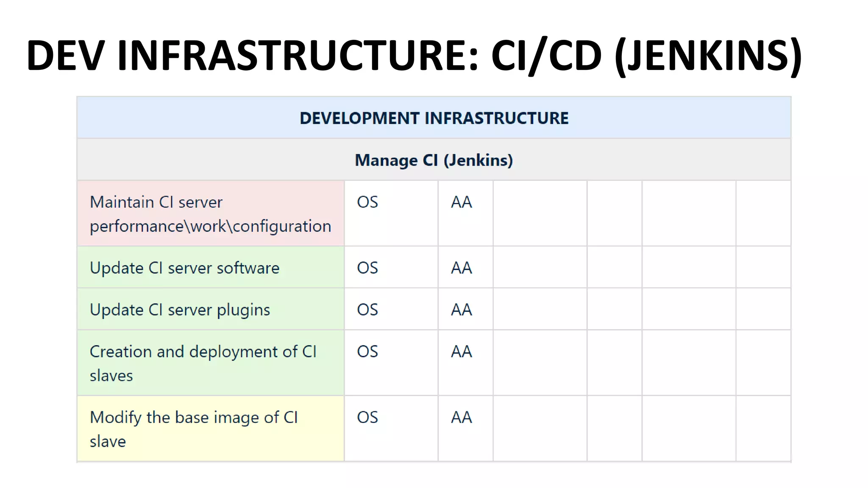Click OS in Modify base image row
The width and height of the screenshot is (868, 488).
(x=367, y=417)
